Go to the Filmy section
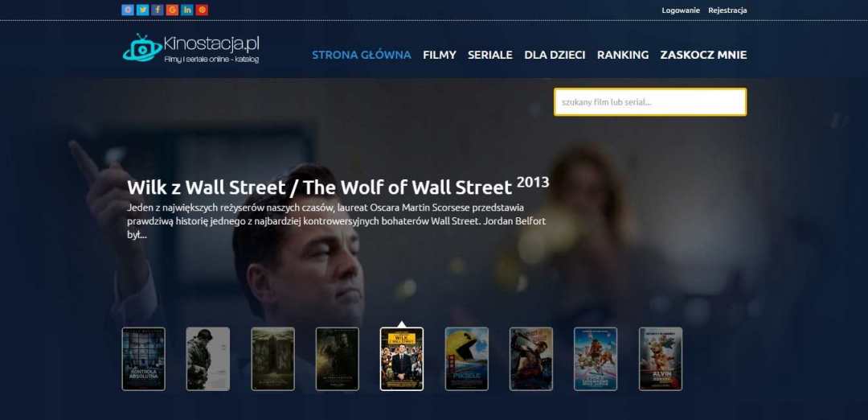This screenshot has width=868, height=420. (440, 55)
